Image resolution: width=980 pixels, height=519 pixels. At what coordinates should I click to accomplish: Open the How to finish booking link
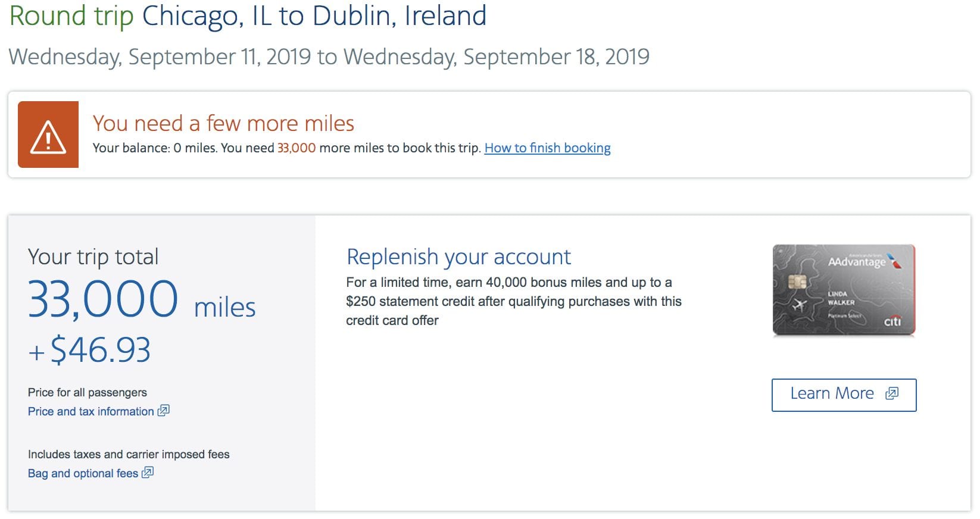[547, 148]
